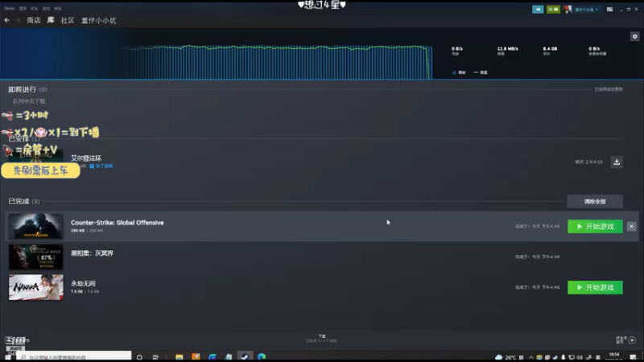Start 永劫无间 with 开始游戏 button
The height and width of the screenshot is (362, 644).
click(595, 287)
